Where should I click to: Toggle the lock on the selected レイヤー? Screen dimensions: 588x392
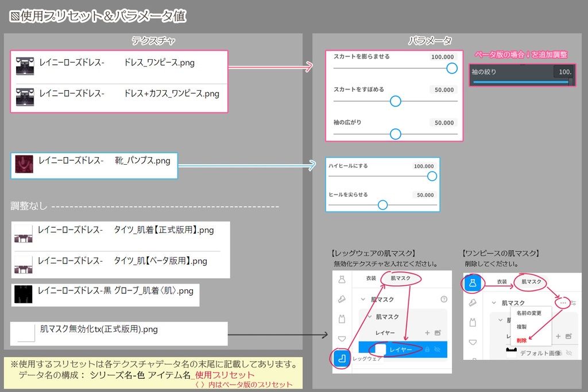[x=428, y=350]
